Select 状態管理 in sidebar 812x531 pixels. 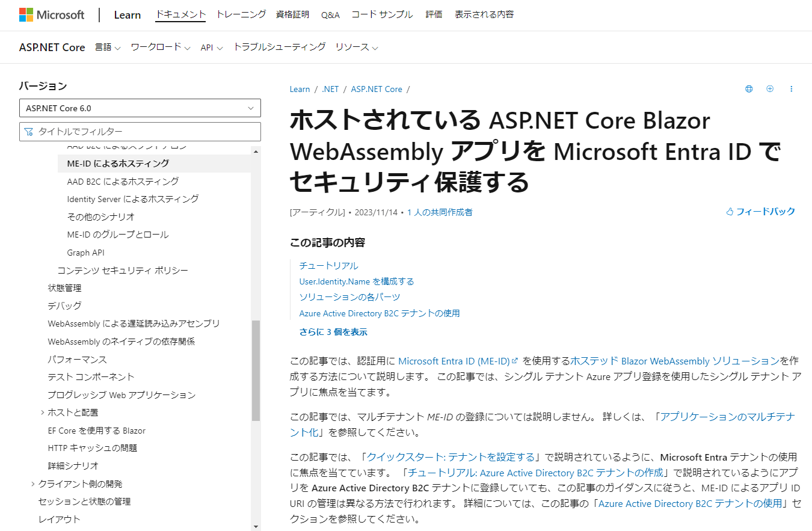coord(64,289)
